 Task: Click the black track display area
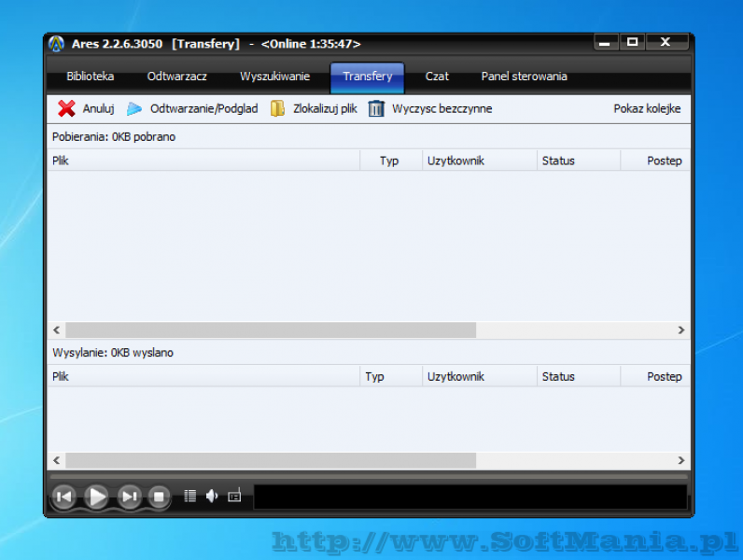tap(470, 497)
